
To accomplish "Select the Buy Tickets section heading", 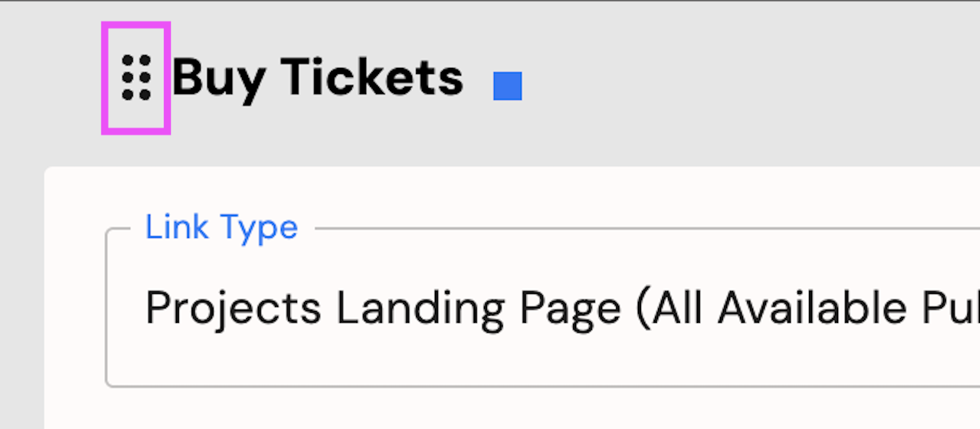I will 318,78.
